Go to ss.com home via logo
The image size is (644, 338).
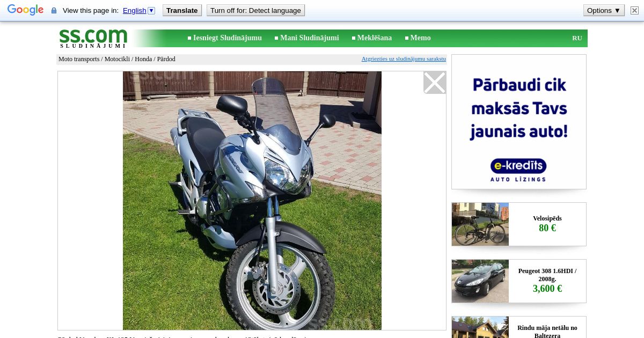point(93,38)
